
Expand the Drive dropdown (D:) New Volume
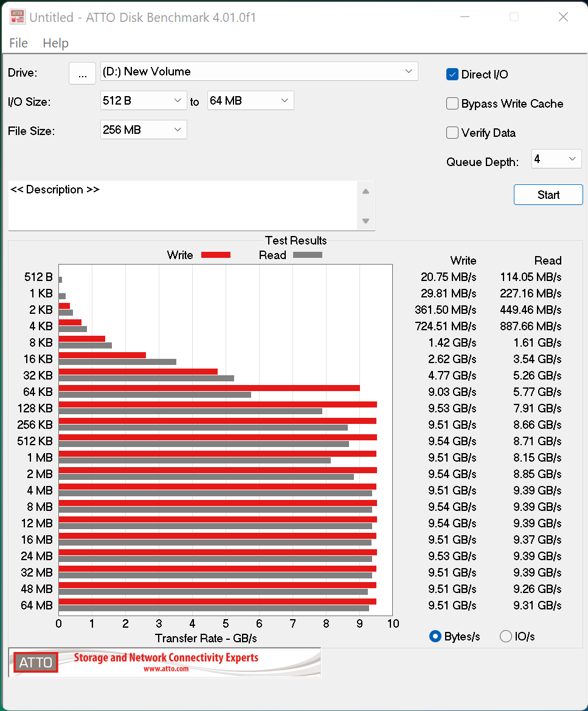[259, 72]
